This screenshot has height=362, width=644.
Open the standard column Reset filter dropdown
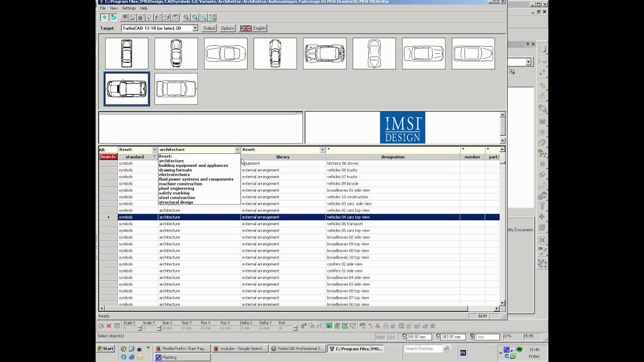click(154, 150)
